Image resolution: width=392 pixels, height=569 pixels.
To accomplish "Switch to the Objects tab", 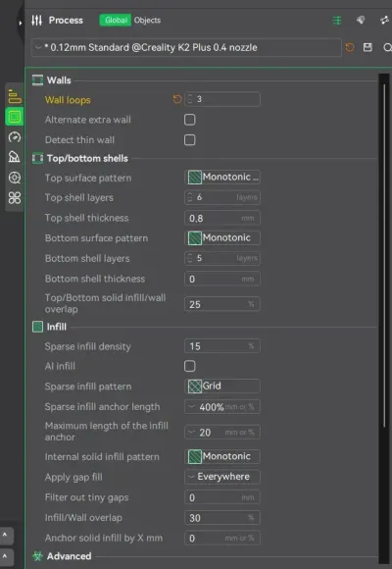I will point(147,21).
